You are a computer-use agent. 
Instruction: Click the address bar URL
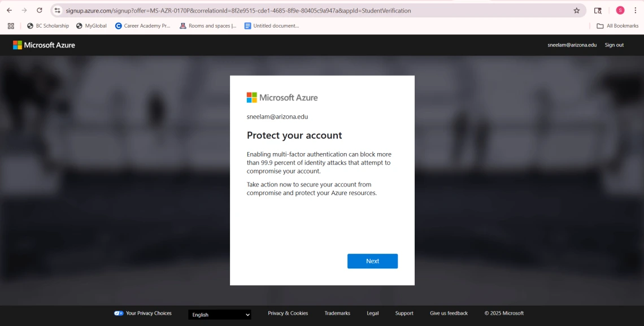238,11
